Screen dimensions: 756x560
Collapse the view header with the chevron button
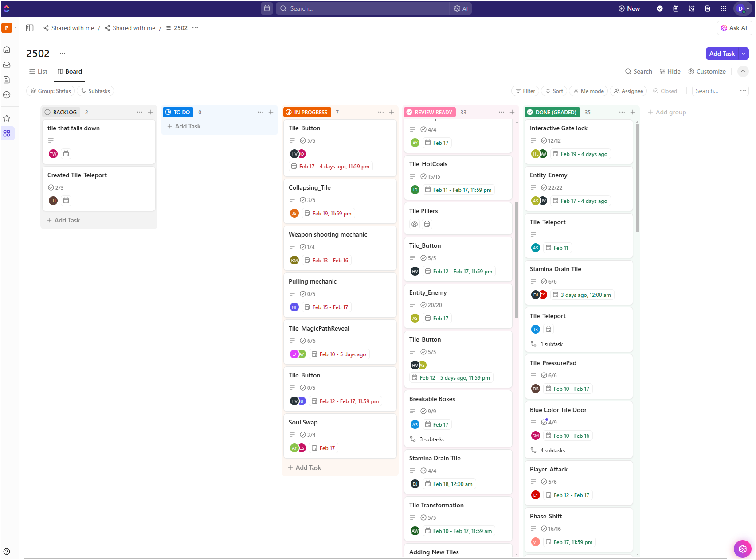(743, 71)
